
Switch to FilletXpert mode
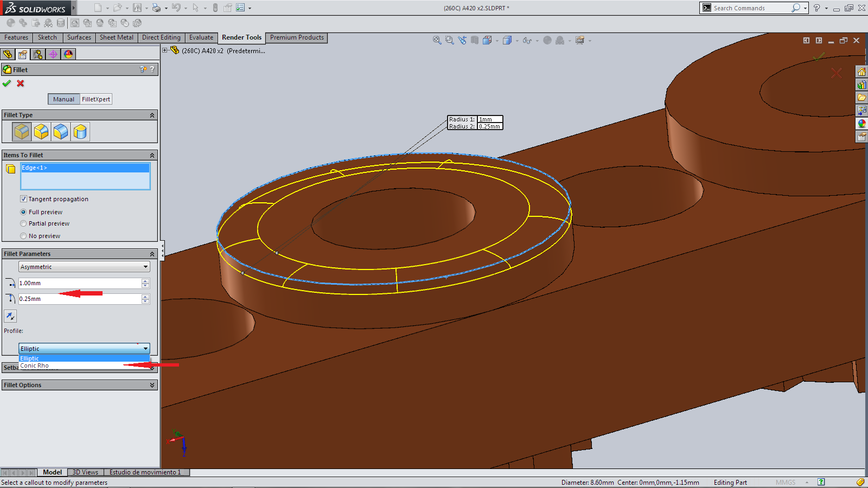[x=96, y=99]
